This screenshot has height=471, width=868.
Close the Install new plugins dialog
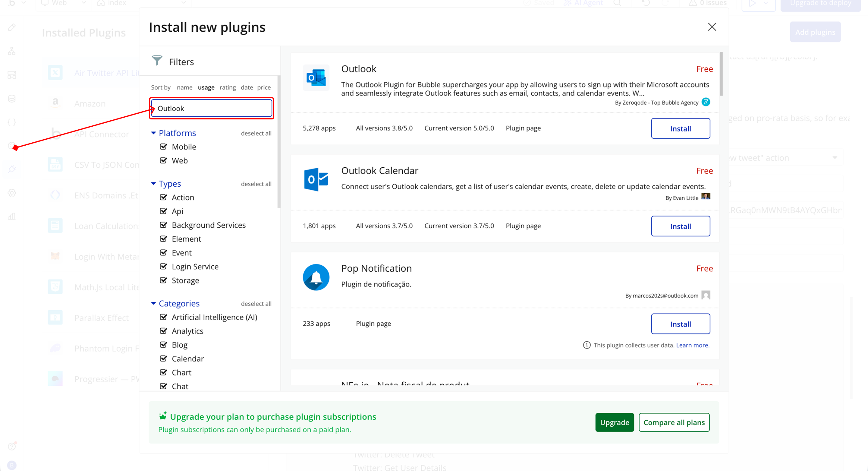(x=712, y=27)
